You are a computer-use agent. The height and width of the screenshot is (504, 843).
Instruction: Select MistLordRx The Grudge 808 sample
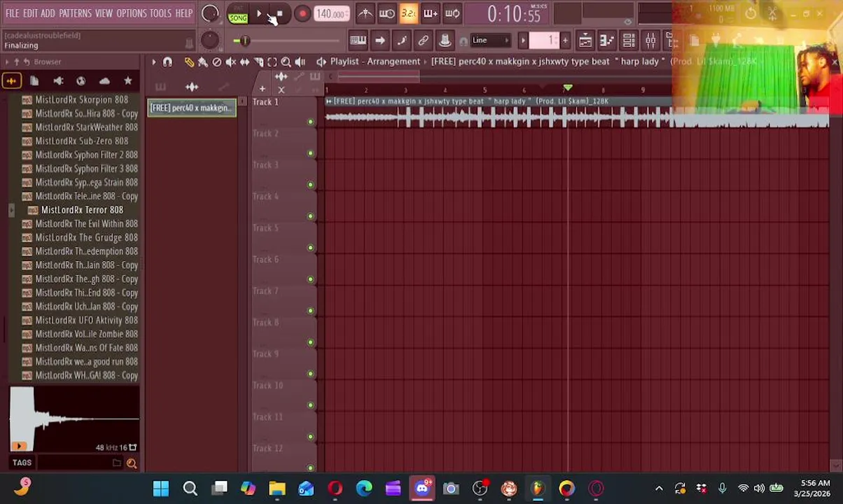[x=81, y=238]
